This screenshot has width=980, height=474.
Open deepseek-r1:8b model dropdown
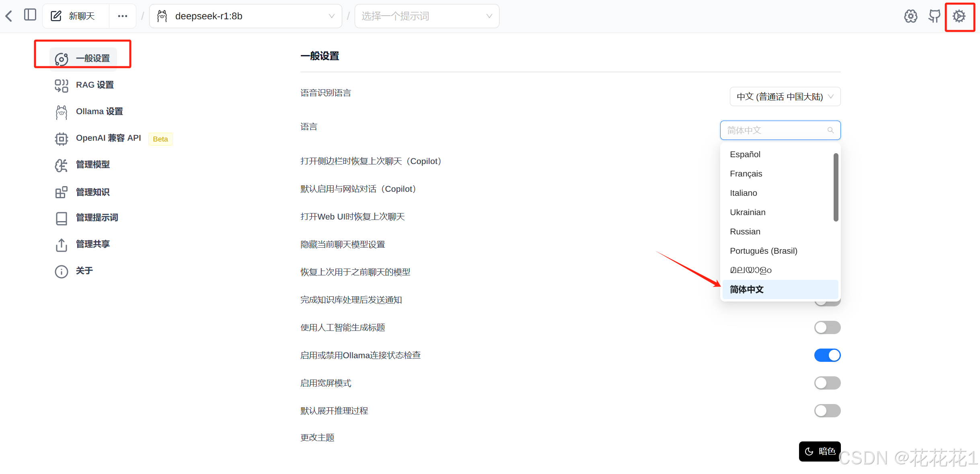tap(246, 16)
